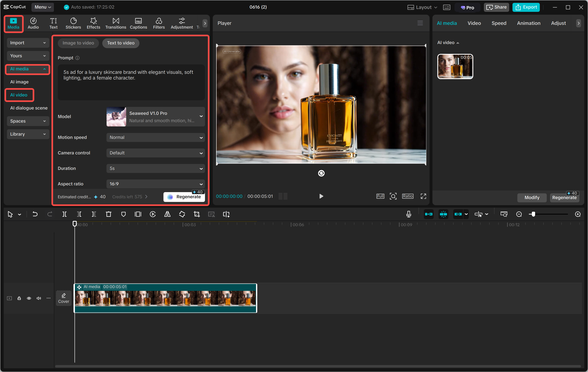This screenshot has width=588, height=372.
Task: Click the undo icon in the timeline toolbar
Action: pyautogui.click(x=35, y=214)
